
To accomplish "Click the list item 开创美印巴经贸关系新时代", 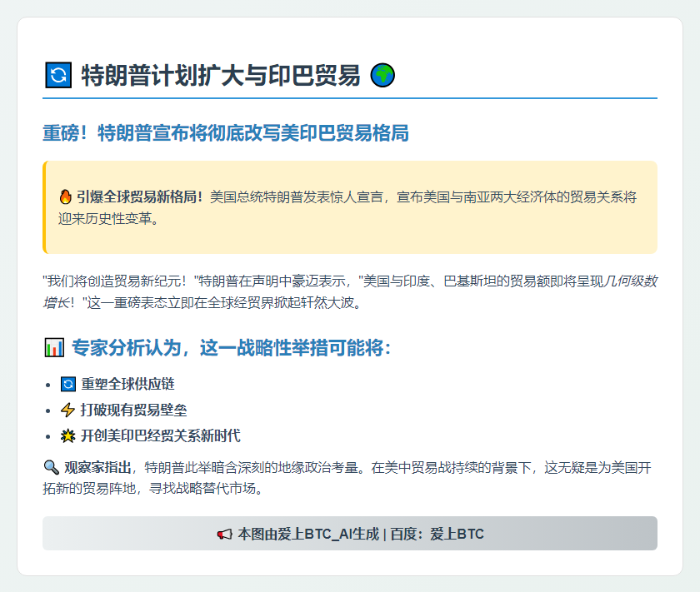I will click(161, 435).
